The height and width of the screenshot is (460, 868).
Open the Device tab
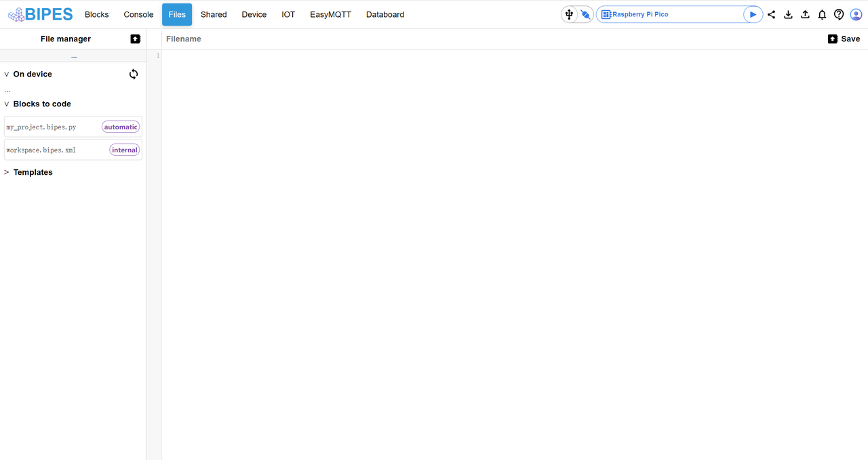(254, 14)
